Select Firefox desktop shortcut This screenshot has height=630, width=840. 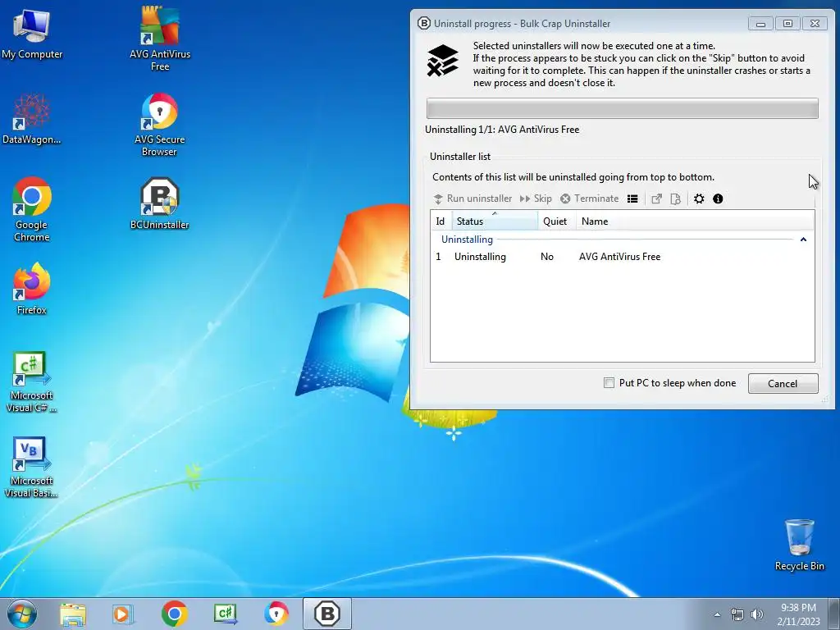coord(32,289)
